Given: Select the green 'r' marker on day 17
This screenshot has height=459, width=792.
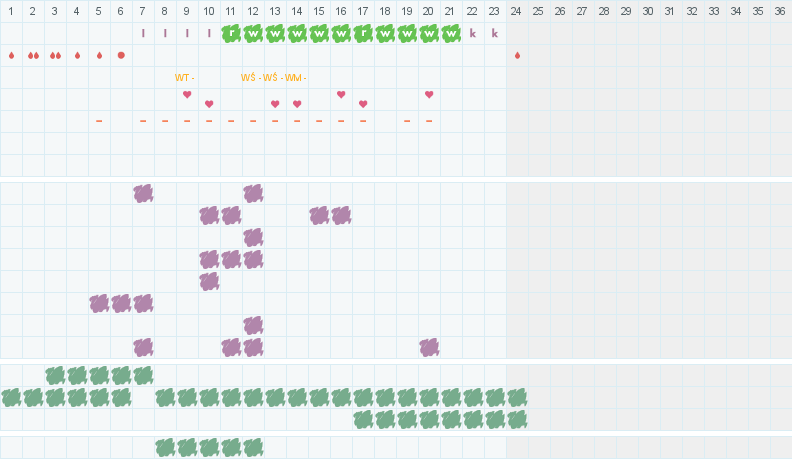Looking at the screenshot, I should 363,33.
